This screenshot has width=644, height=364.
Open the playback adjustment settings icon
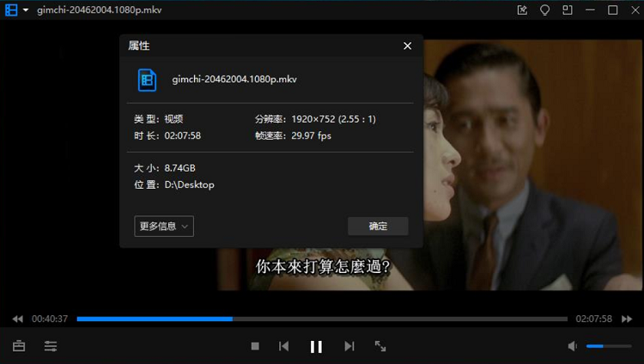coord(51,346)
